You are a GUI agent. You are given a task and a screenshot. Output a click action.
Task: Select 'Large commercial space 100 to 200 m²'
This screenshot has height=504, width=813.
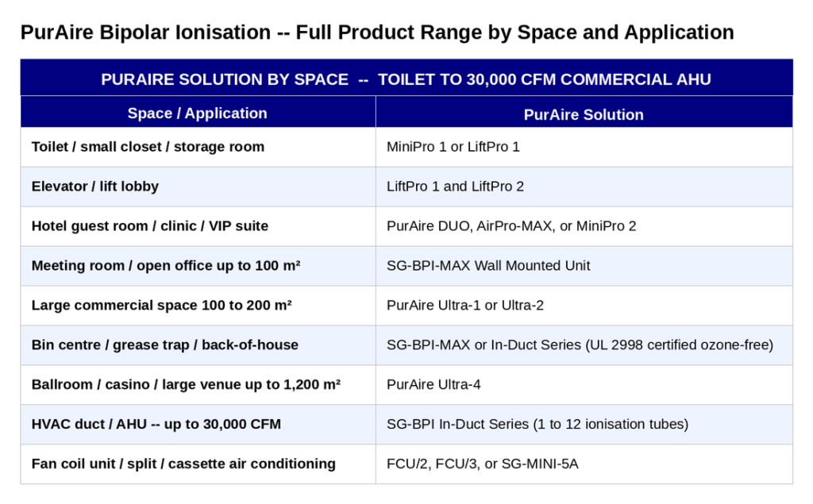click(x=198, y=306)
